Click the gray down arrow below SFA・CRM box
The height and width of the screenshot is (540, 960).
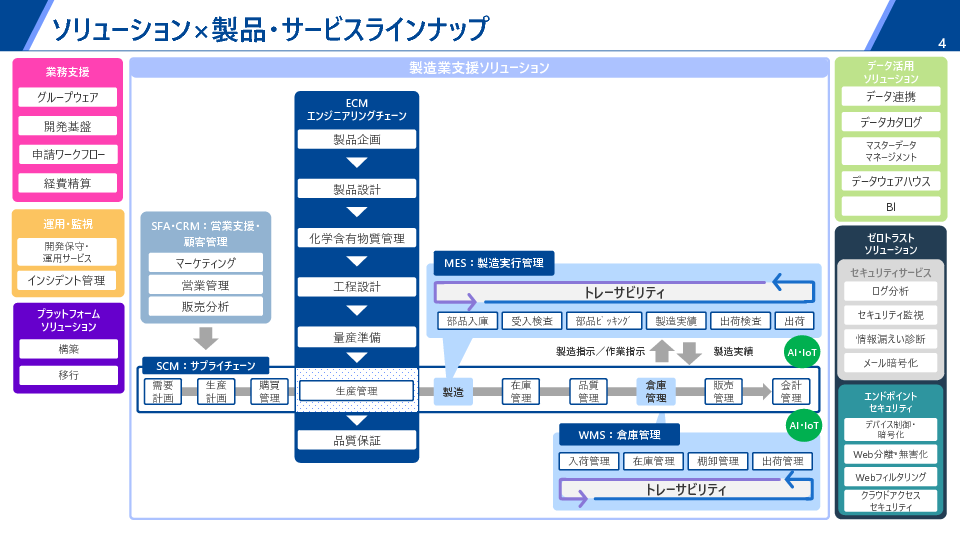206,338
